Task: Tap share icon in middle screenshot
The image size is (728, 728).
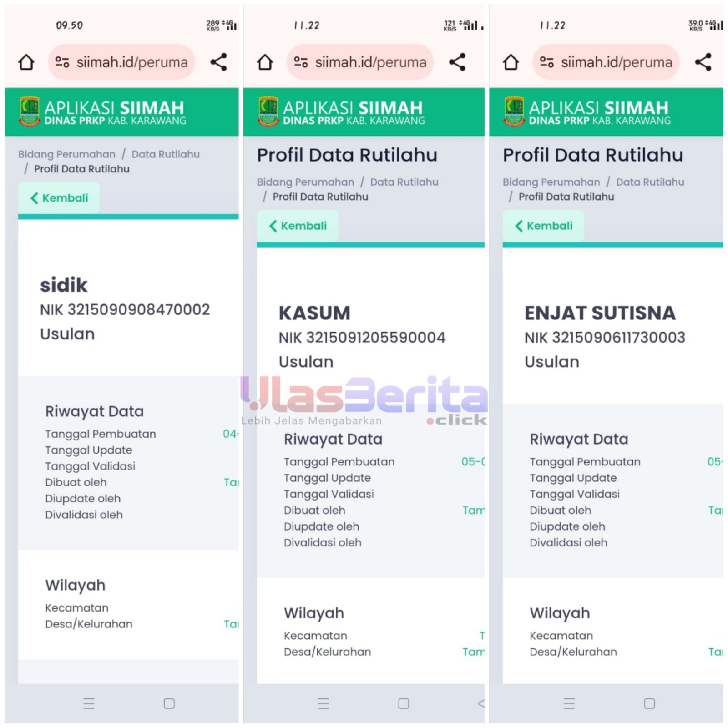Action: [x=457, y=62]
